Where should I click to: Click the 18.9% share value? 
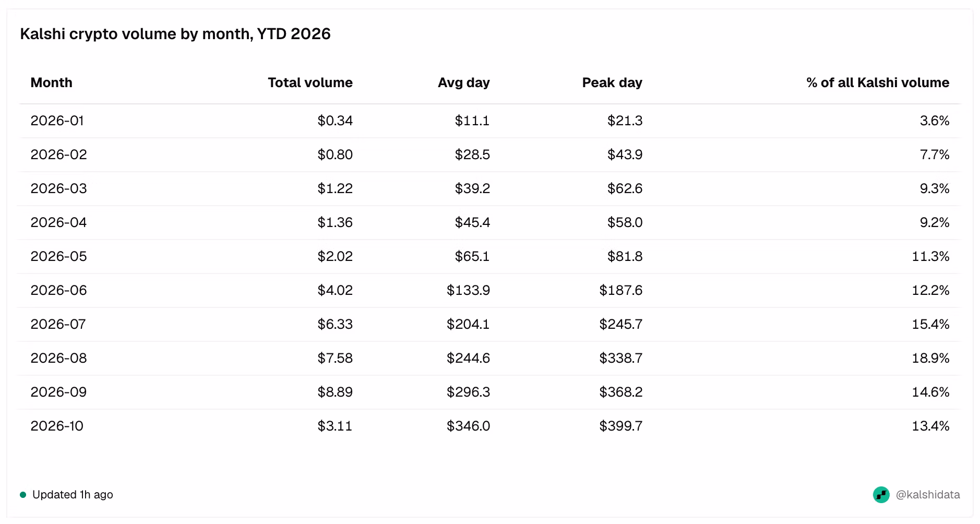pyautogui.click(x=930, y=358)
